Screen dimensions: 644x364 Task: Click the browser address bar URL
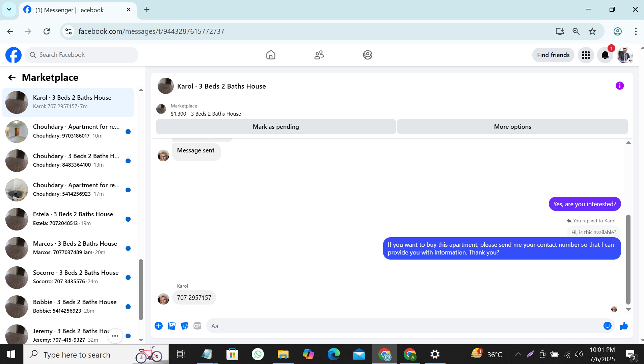tap(151, 31)
